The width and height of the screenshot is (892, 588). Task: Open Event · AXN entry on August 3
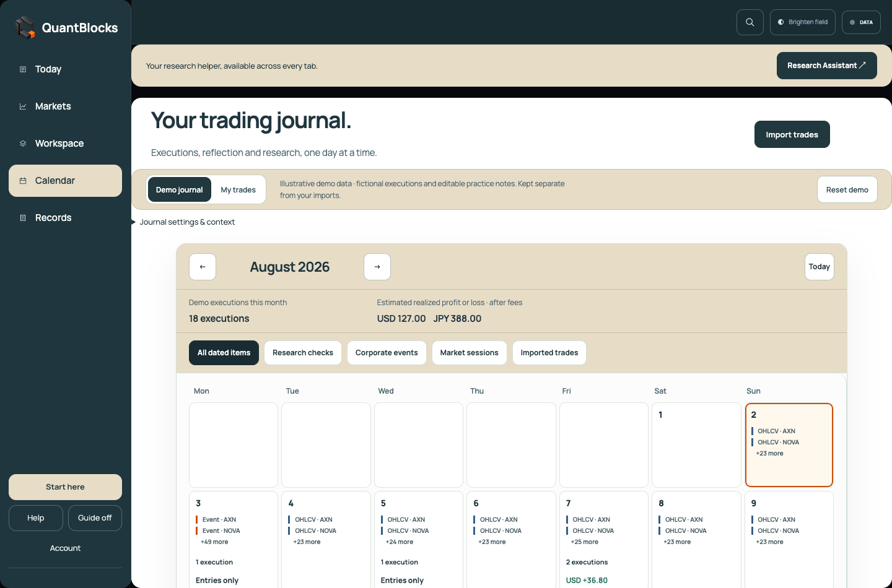click(219, 520)
